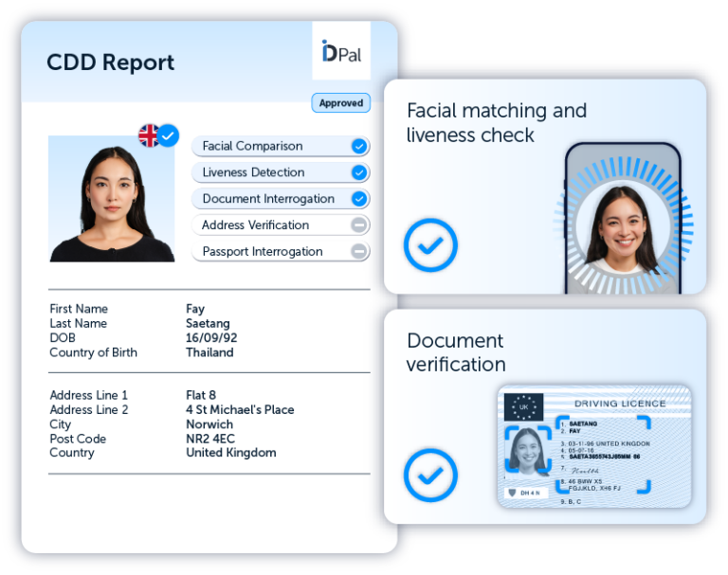Click the Post Code value NR2 4EC
Screen dimensions: 728x575
(x=210, y=439)
